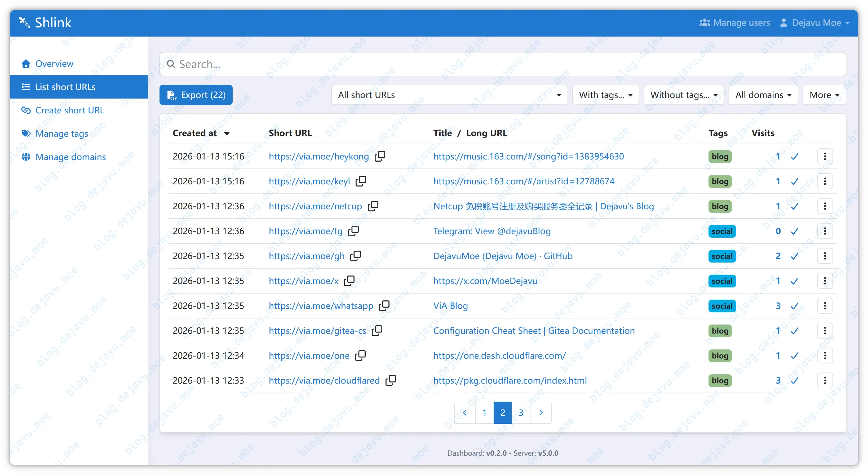Copy the via.moe/cloudflared short URL
The height and width of the screenshot is (475, 868).
pyautogui.click(x=391, y=380)
